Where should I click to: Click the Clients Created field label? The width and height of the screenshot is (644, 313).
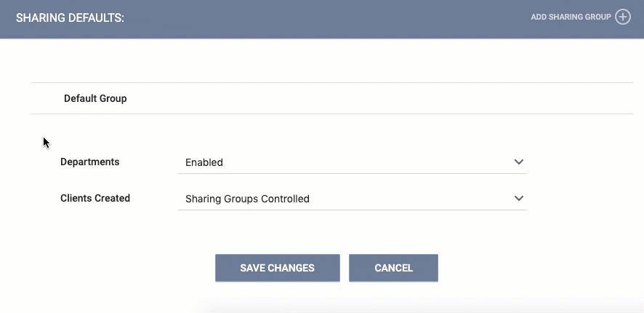point(95,198)
